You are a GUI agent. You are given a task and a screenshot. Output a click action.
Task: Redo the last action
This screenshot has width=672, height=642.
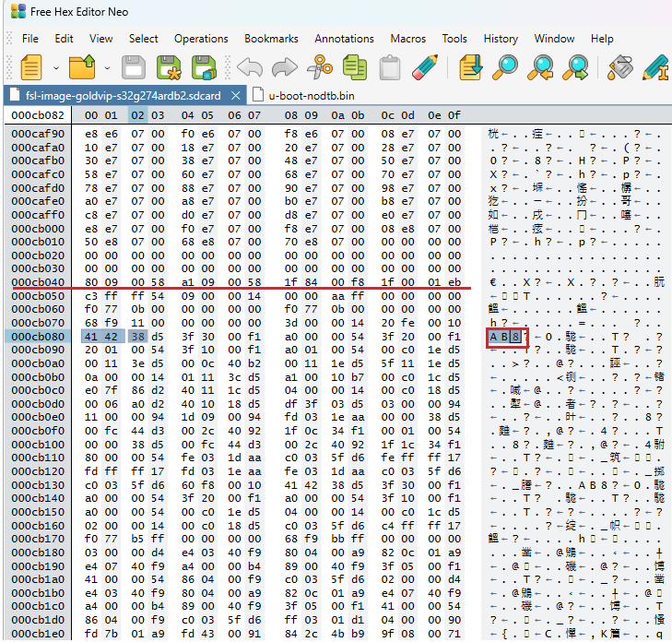click(285, 67)
